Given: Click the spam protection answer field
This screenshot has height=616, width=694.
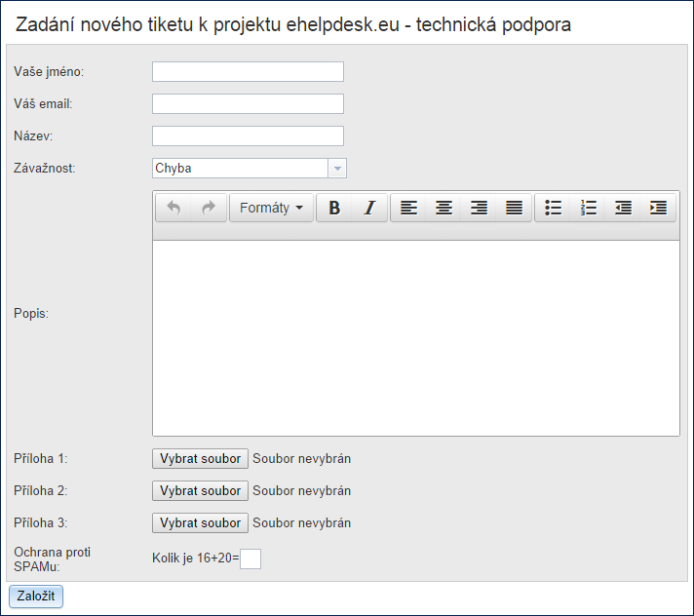Looking at the screenshot, I should 251,558.
